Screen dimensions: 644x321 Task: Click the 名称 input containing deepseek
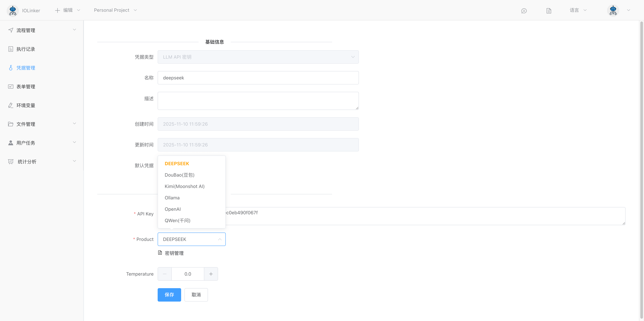click(258, 78)
